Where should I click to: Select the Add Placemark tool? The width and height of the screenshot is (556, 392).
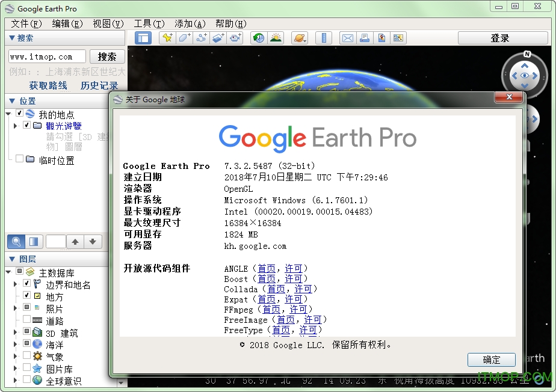pos(167,37)
